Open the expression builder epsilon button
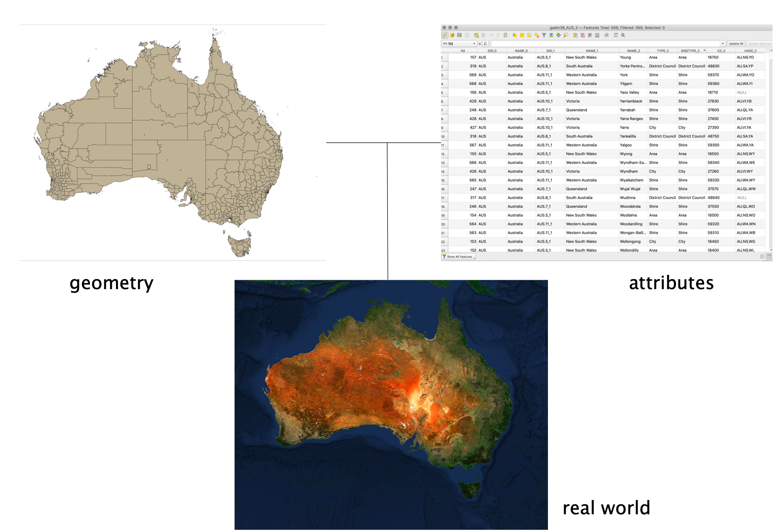 tap(485, 44)
